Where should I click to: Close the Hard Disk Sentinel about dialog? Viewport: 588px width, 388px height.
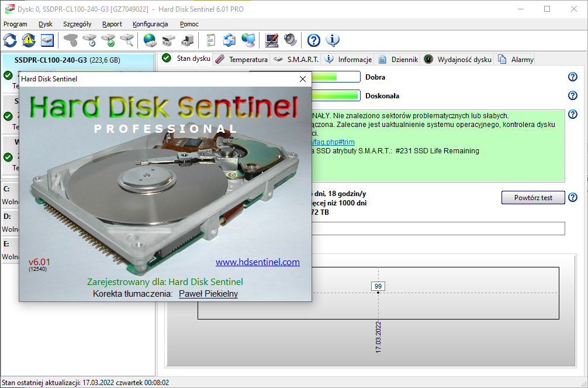[x=303, y=79]
